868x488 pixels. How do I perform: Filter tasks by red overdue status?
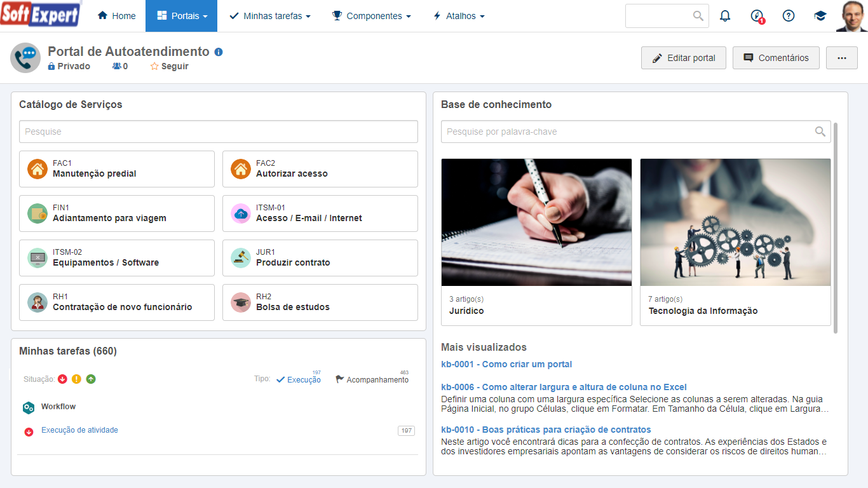[x=62, y=379]
